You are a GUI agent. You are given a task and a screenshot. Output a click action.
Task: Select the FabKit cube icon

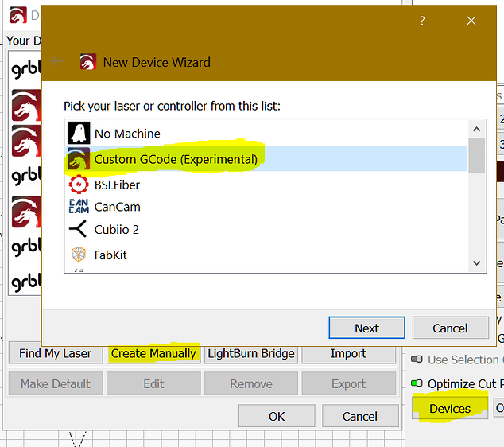79,255
